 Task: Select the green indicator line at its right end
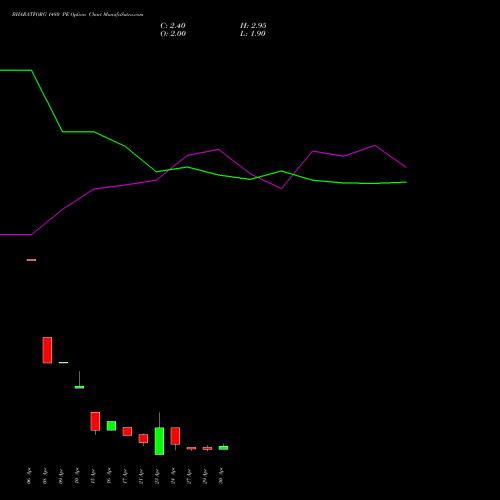coord(405,182)
